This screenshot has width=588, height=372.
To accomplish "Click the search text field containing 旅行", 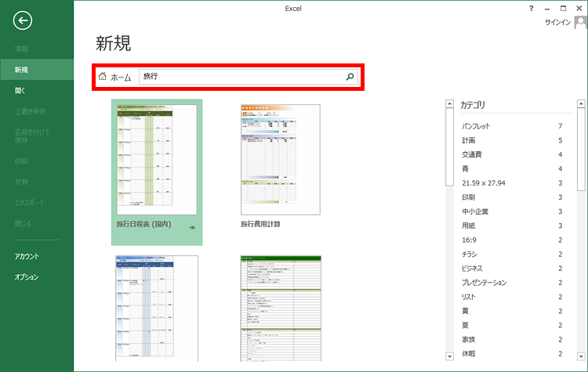I will point(239,77).
